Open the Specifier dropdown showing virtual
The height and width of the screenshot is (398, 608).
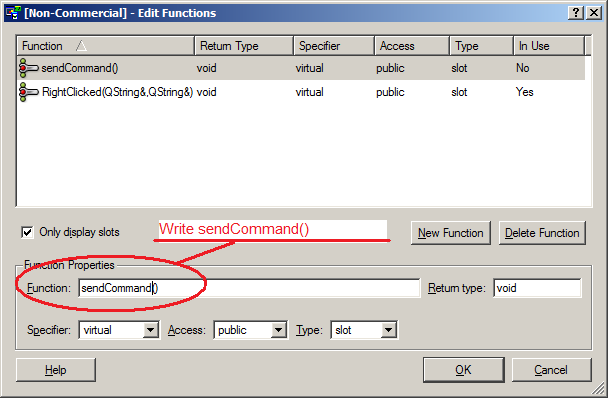(x=150, y=330)
